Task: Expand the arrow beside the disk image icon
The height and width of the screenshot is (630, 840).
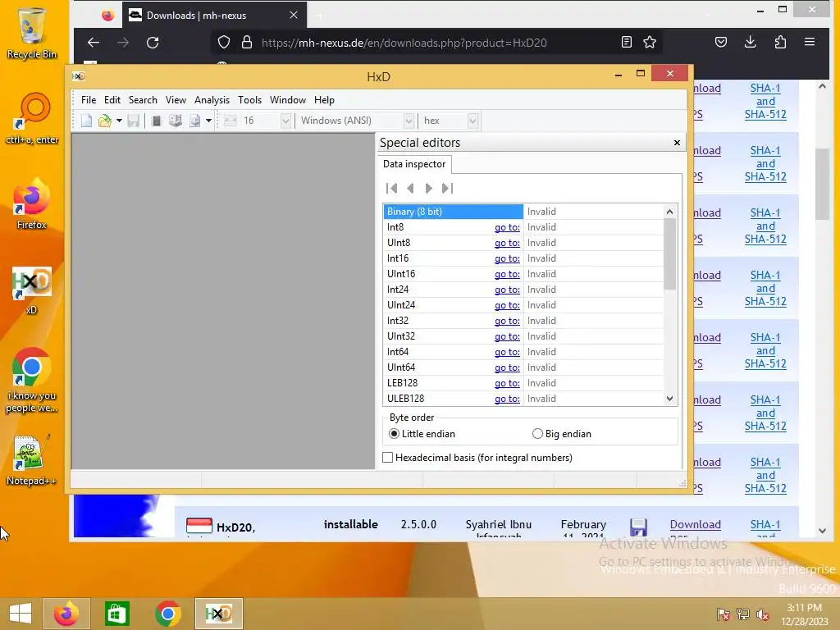Action: (x=208, y=121)
